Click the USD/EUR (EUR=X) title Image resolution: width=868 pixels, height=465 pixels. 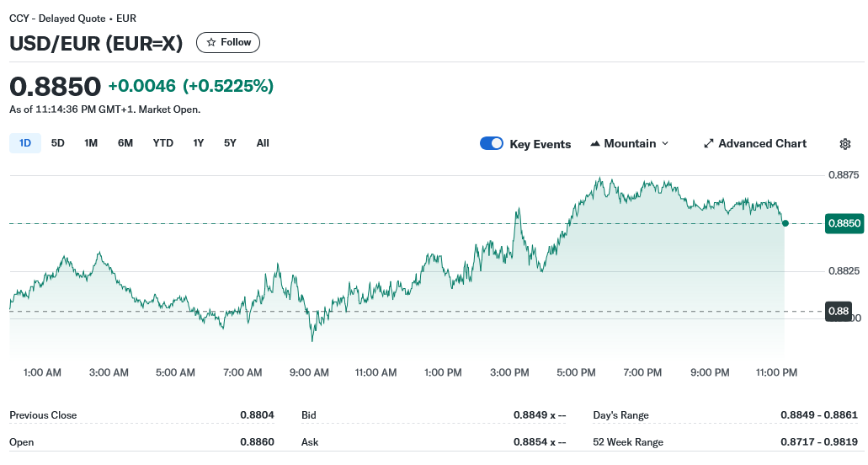[x=96, y=43]
